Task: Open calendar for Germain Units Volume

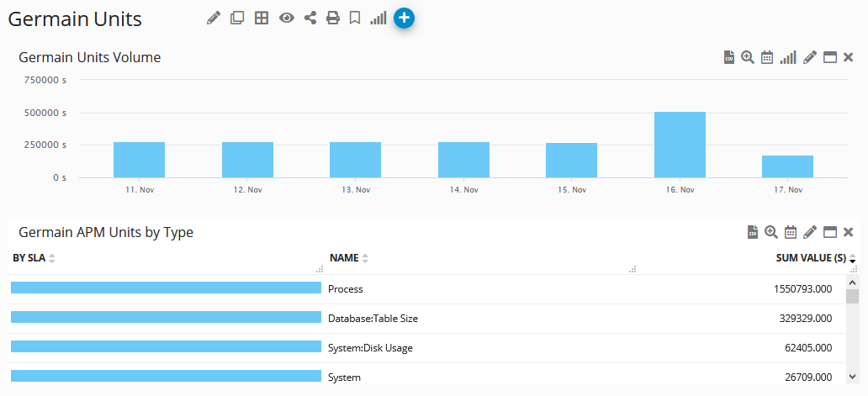Action: [767, 57]
